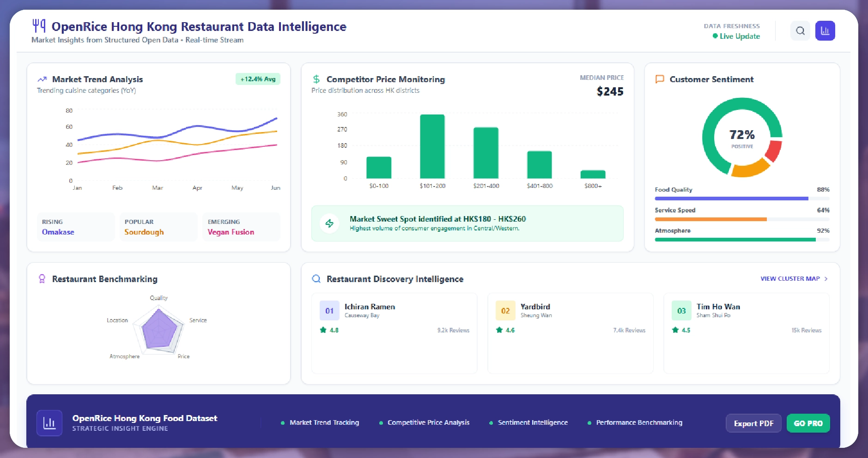Click the Market Trend Analysis trend arrow icon
The width and height of the screenshot is (868, 458).
pos(42,79)
